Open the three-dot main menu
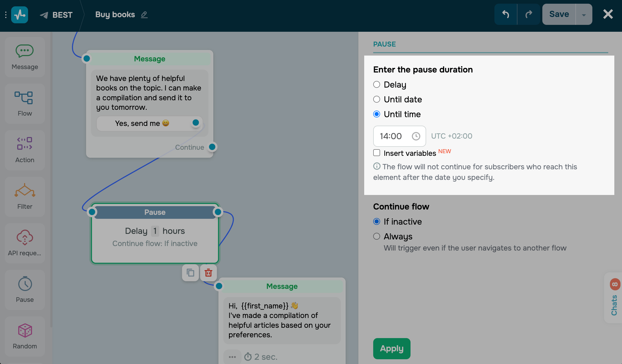The width and height of the screenshot is (622, 364). (x=6, y=15)
